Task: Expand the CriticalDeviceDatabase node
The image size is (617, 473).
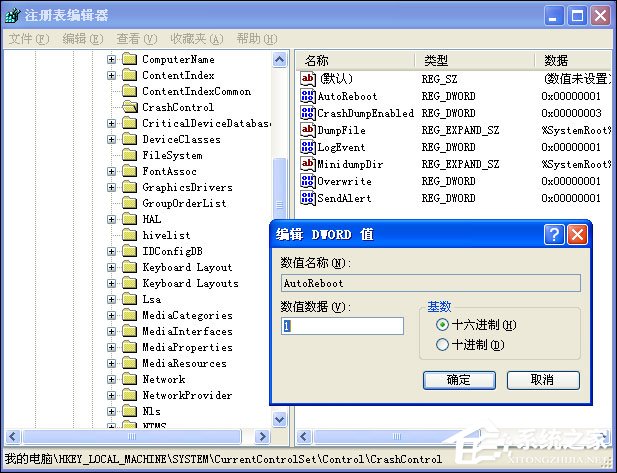Action: tap(112, 123)
